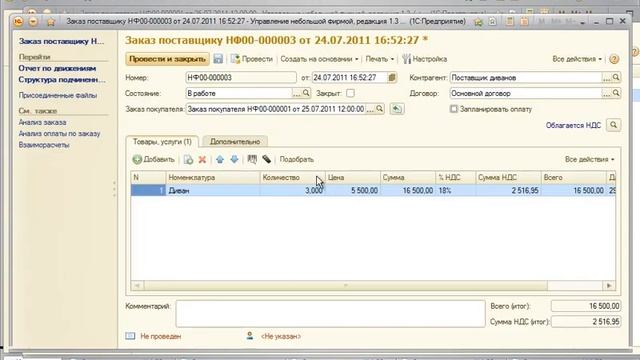
Task: Open 'Отчет по движениям' in side panel
Action: tap(57, 69)
